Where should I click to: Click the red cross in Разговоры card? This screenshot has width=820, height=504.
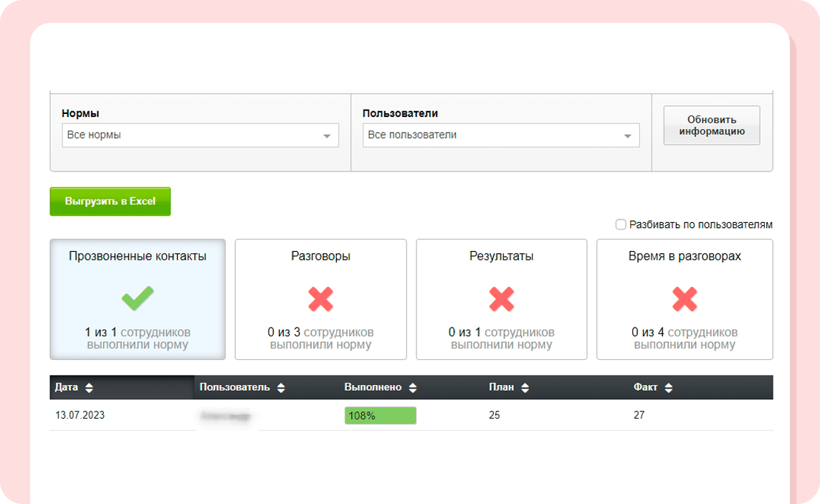click(320, 299)
